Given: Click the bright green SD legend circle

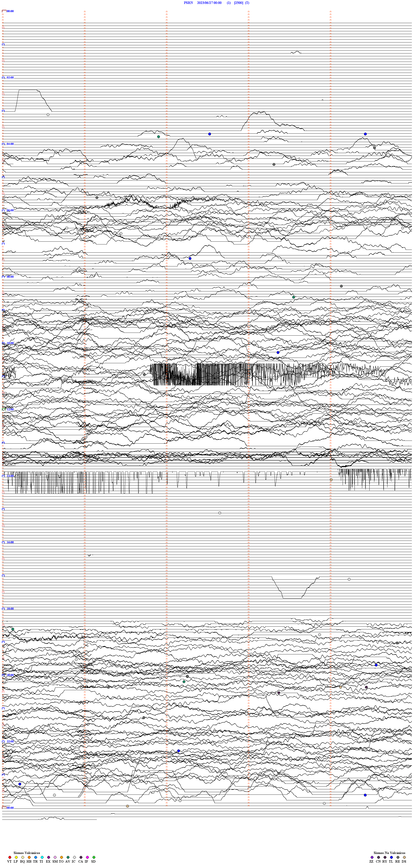Looking at the screenshot, I should [94, 857].
